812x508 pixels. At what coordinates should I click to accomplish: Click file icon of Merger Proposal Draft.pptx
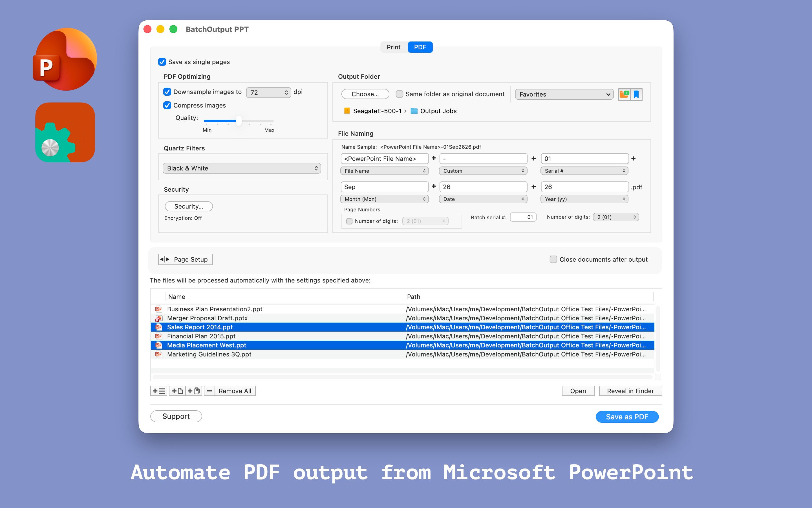pyautogui.click(x=158, y=318)
